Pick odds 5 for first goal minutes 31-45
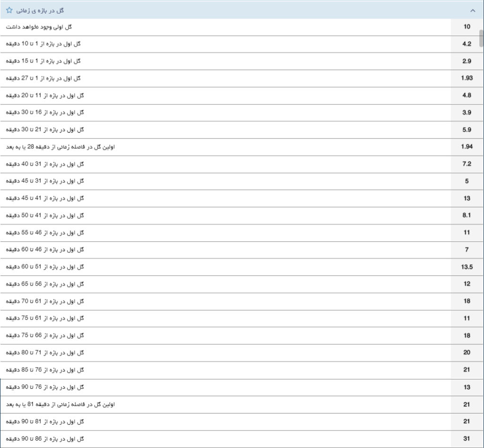The width and height of the screenshot is (484, 448). (x=467, y=181)
